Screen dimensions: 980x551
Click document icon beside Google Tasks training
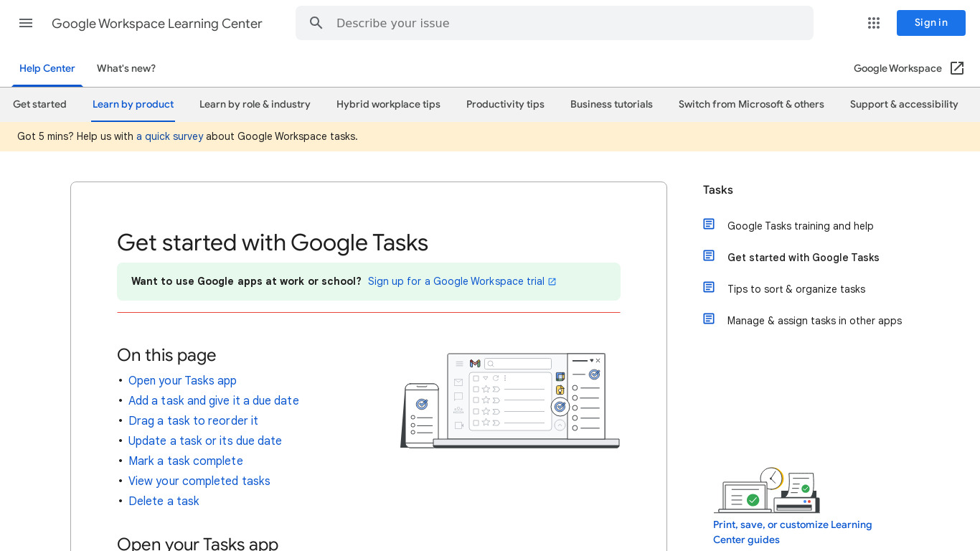tap(709, 224)
